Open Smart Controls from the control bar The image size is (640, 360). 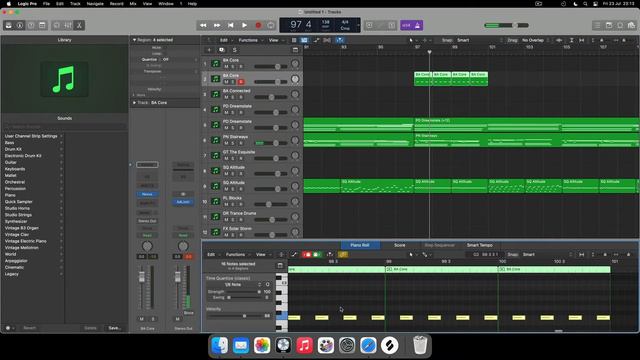click(57, 25)
